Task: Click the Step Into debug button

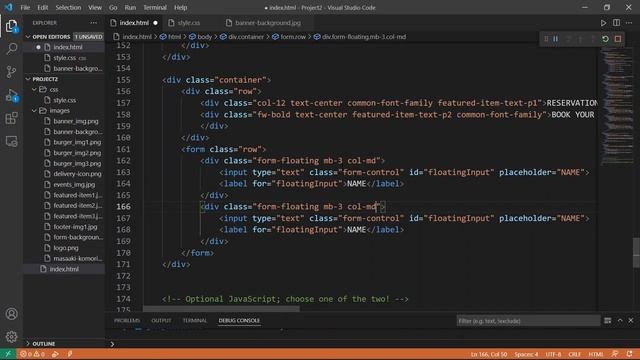Action: tap(580, 39)
